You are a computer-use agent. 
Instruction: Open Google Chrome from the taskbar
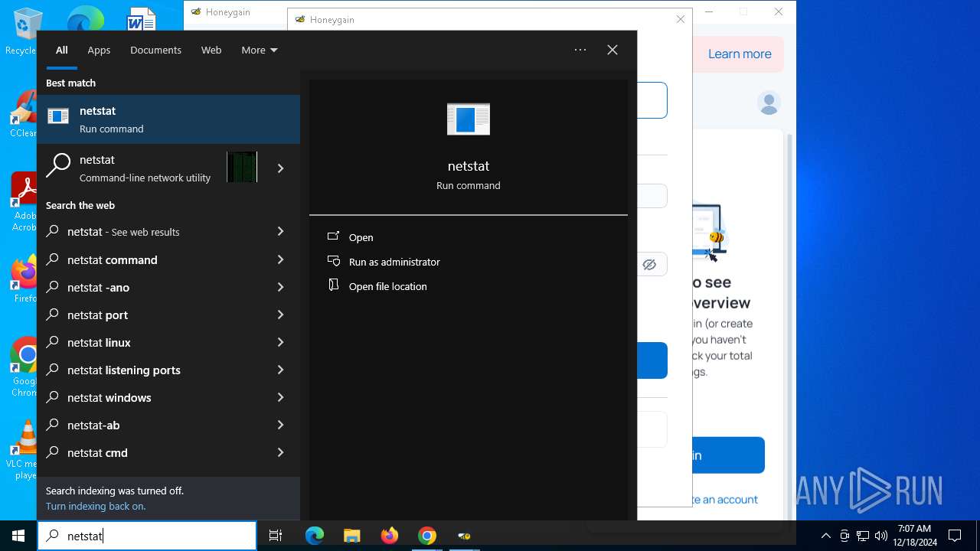[427, 536]
